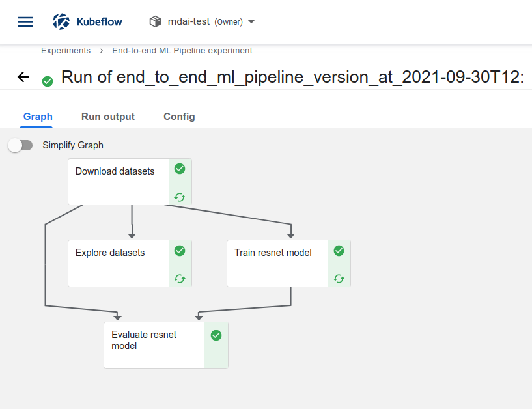Screen dimensions: 532x409
Task: Click the Explore datasets cached refresh icon
Action: pos(180,279)
